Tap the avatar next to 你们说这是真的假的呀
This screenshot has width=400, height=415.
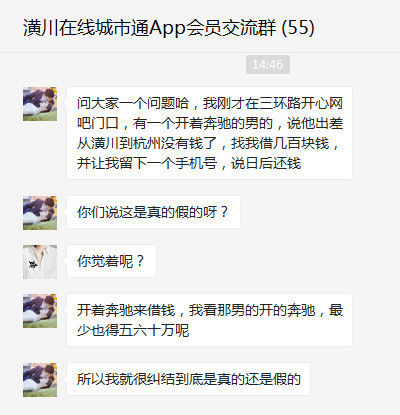(x=40, y=213)
